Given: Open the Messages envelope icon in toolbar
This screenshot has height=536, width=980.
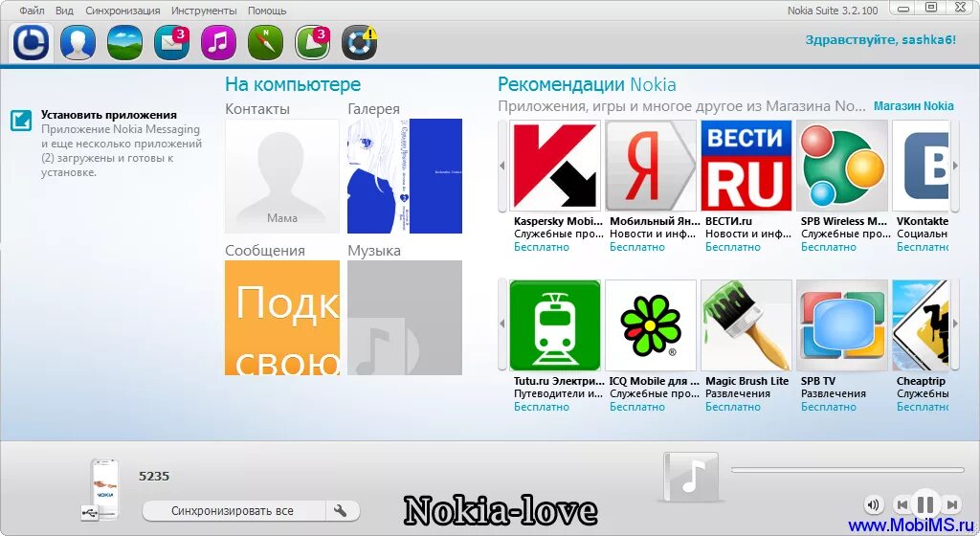Looking at the screenshot, I should pyautogui.click(x=172, y=42).
